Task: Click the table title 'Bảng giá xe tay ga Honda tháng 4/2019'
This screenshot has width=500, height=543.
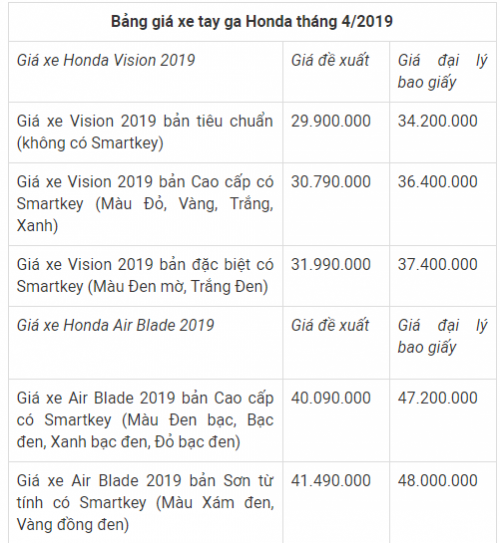Action: [252, 21]
